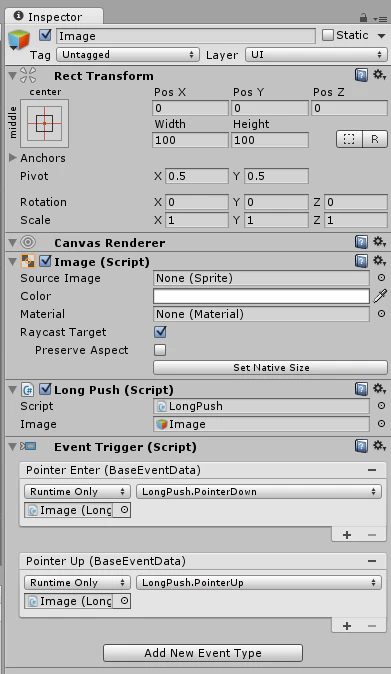Click the Pivot X field showing 0.5
Viewport: 391px width, 674px height.
point(197,176)
